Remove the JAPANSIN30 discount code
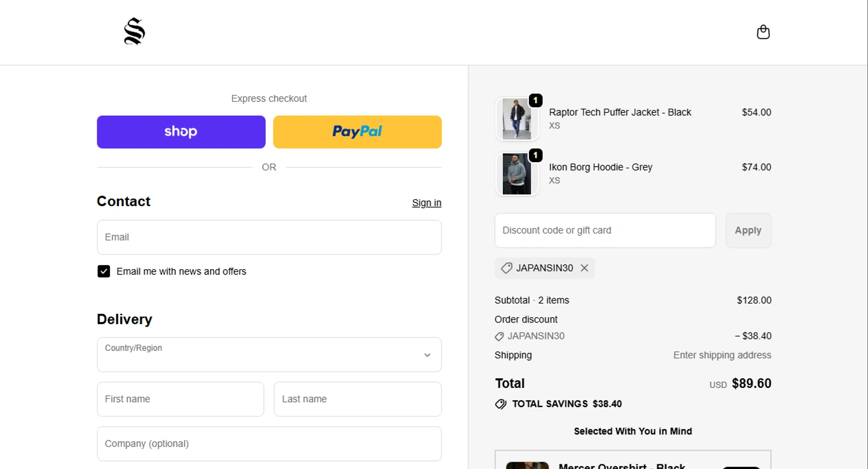 click(x=584, y=268)
